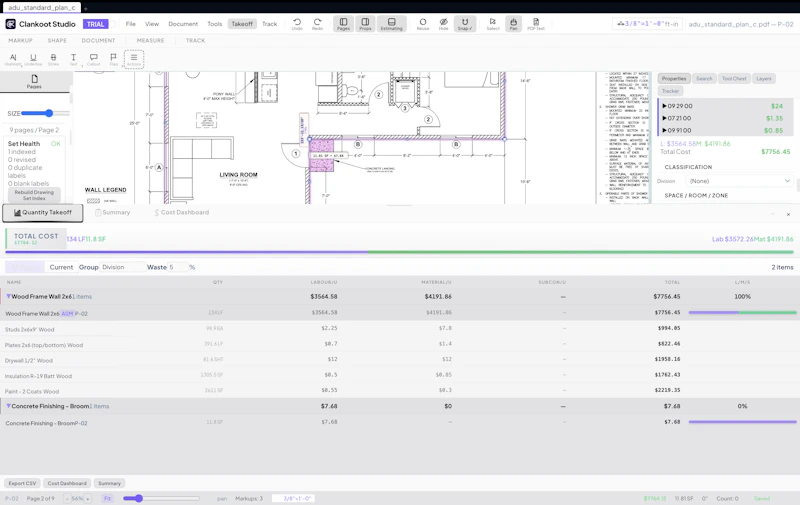Screen dimensions: 800x505
Task: Toggle the Snap magnet button
Action: pyautogui.click(x=465, y=23)
